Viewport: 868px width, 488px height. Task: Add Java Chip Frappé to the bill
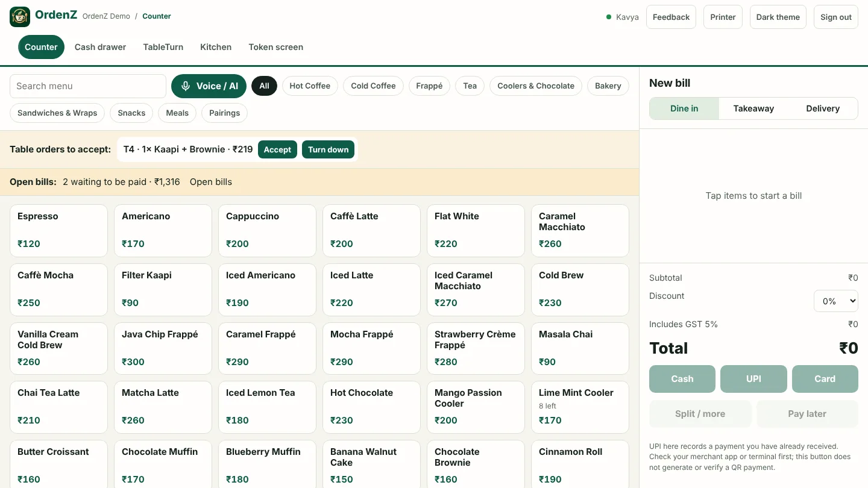(163, 349)
